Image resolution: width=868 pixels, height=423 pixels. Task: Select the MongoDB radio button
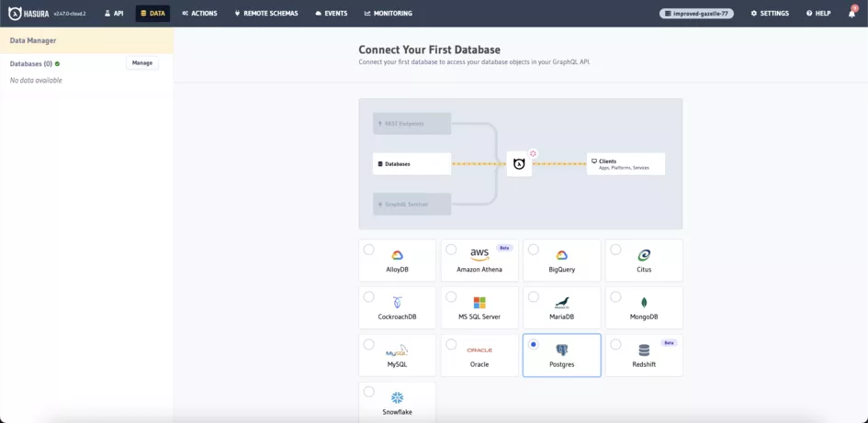(615, 297)
